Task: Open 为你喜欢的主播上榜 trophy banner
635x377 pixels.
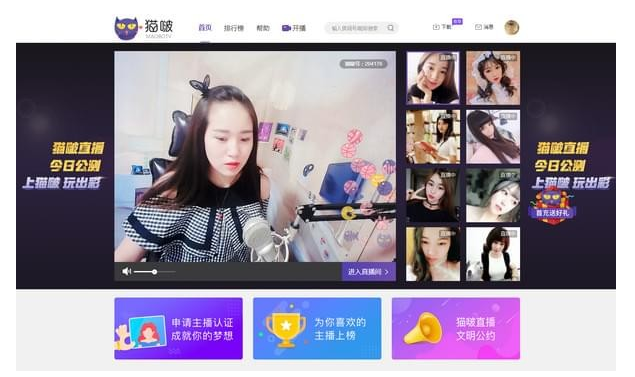Action: [317, 328]
